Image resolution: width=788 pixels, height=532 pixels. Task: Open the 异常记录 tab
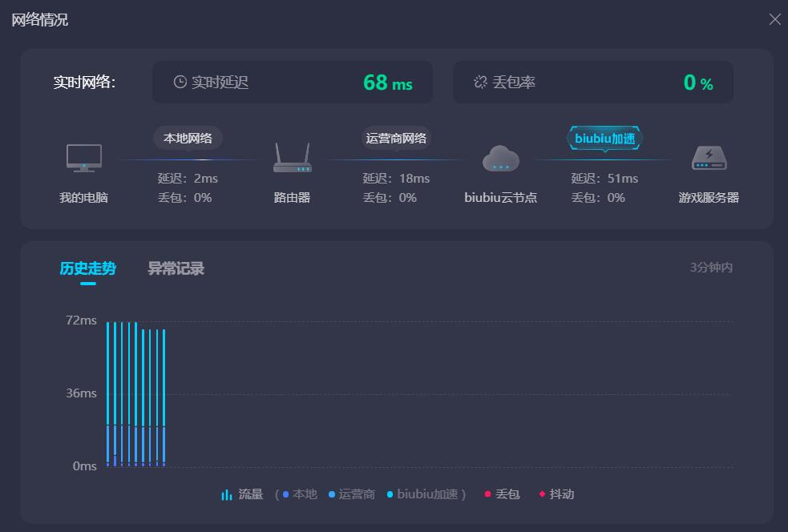(x=176, y=268)
